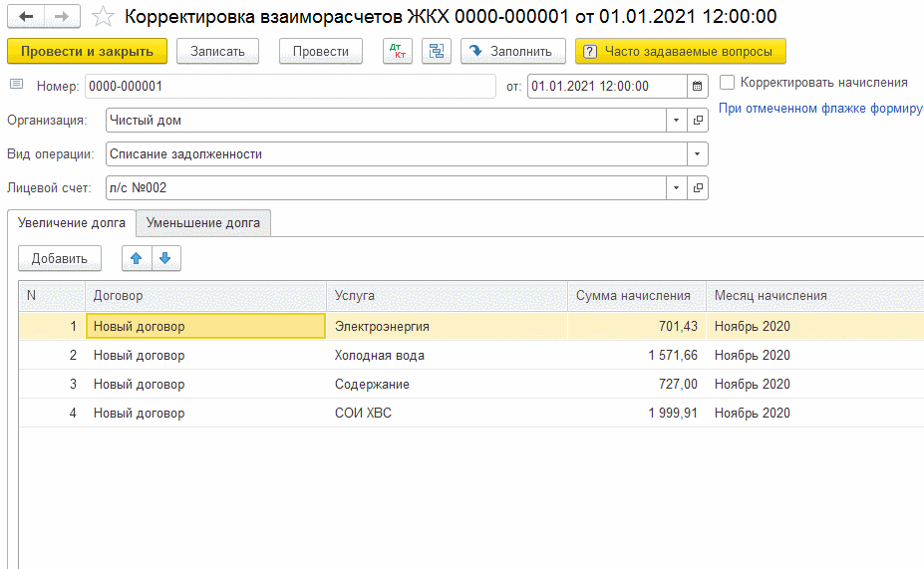Select the amount 1 999,91 cell
The width and height of the screenshot is (924, 569).
tap(637, 413)
